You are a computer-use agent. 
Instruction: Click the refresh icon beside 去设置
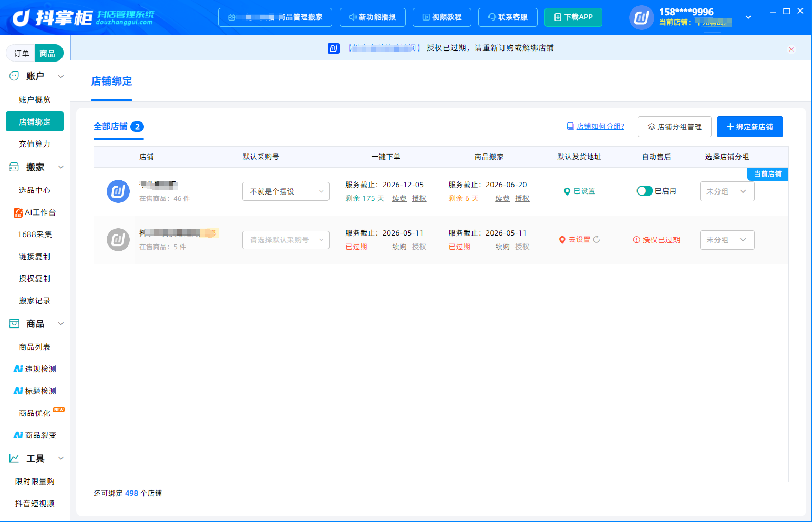[x=597, y=239]
